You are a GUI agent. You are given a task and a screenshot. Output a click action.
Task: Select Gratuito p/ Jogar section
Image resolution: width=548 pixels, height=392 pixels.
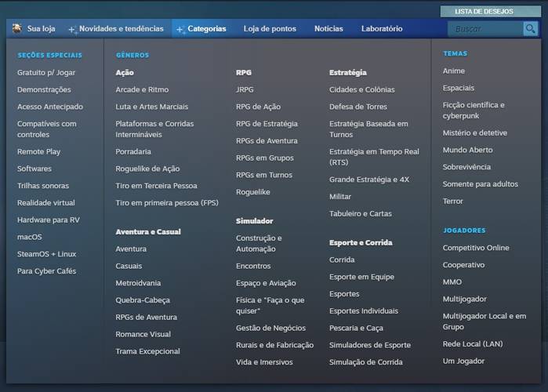[46, 73]
